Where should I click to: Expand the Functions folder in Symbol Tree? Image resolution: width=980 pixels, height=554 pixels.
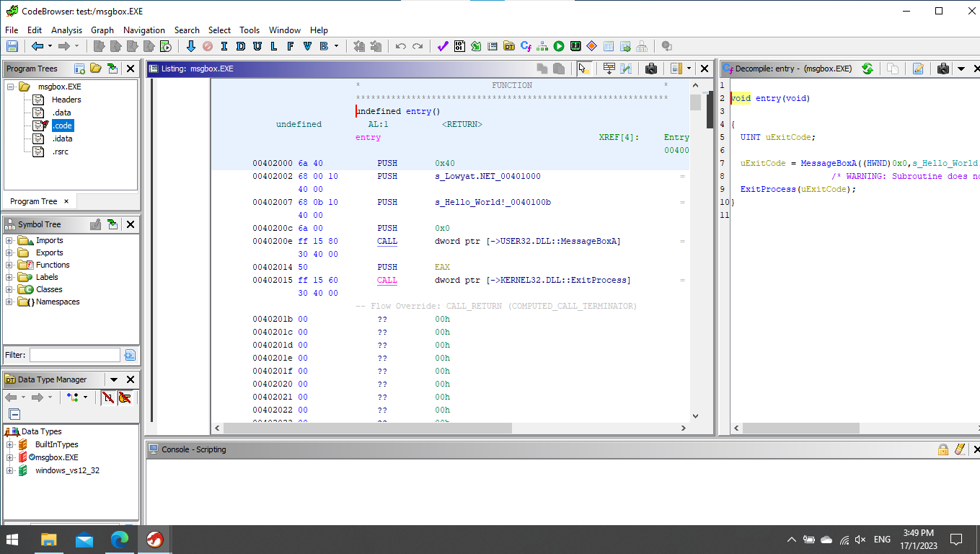pyautogui.click(x=9, y=265)
